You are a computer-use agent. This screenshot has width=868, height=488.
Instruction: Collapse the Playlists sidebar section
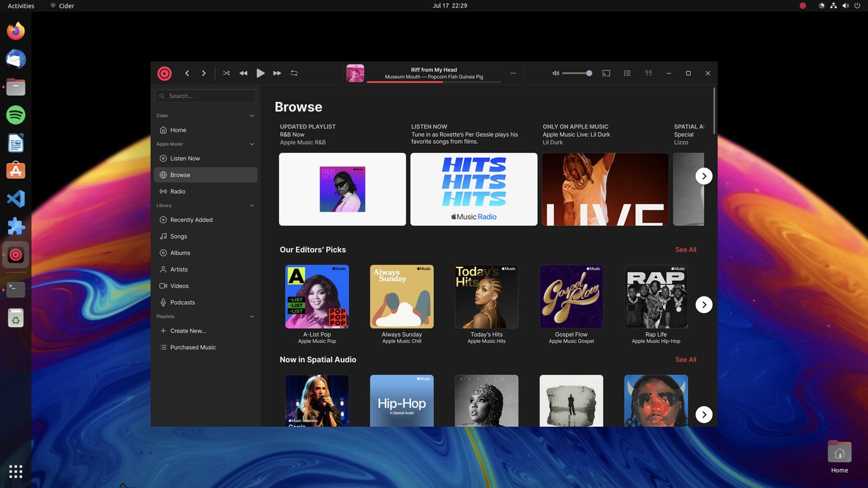pyautogui.click(x=252, y=317)
